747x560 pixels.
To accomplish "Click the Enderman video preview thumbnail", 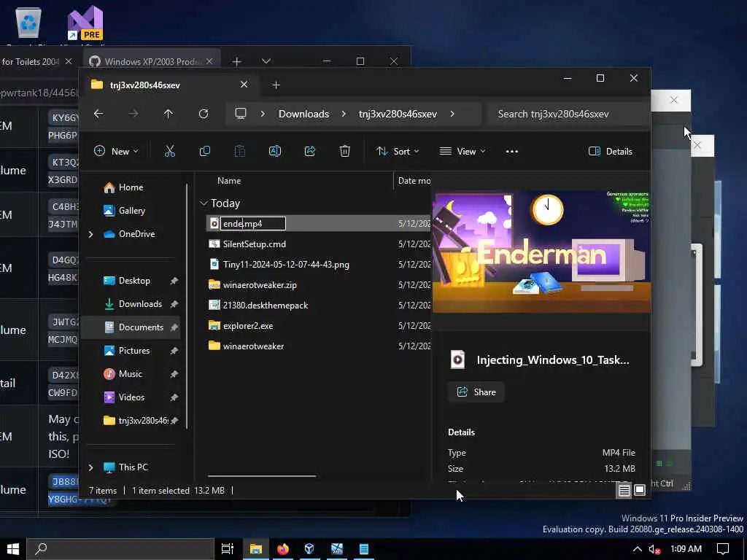I will (541, 252).
